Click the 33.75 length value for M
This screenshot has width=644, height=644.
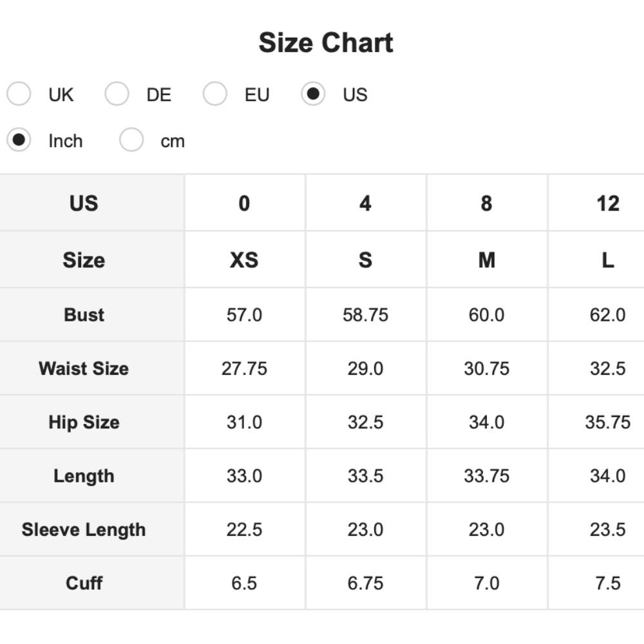coord(487,476)
